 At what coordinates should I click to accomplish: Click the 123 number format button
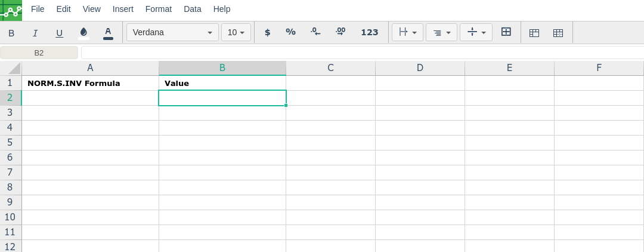point(370,32)
